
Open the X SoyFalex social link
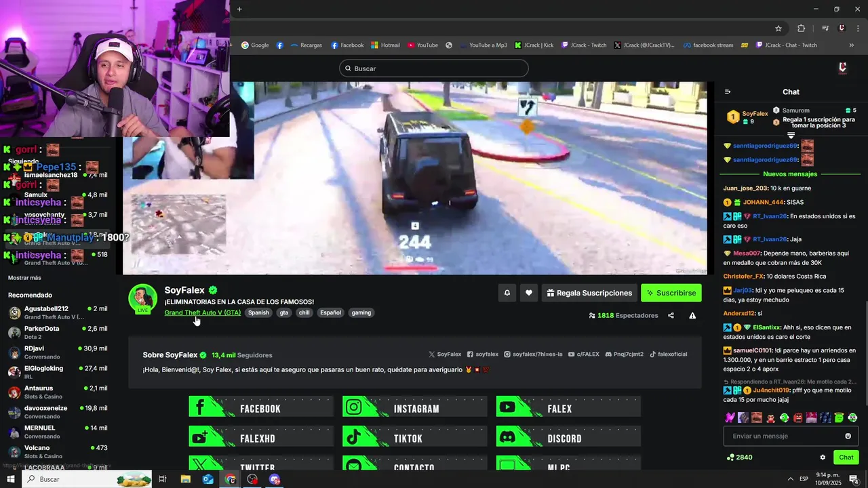click(x=445, y=354)
